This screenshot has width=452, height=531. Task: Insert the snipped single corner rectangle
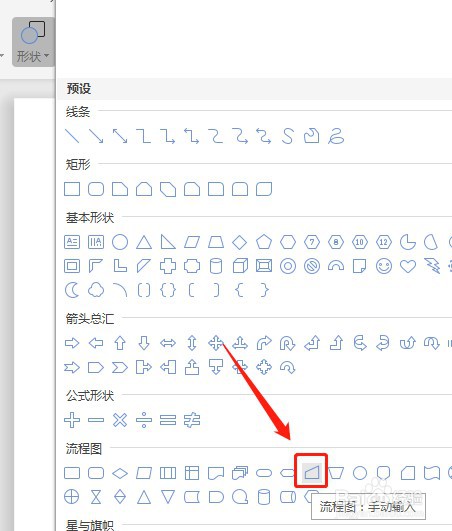pyautogui.click(x=120, y=189)
